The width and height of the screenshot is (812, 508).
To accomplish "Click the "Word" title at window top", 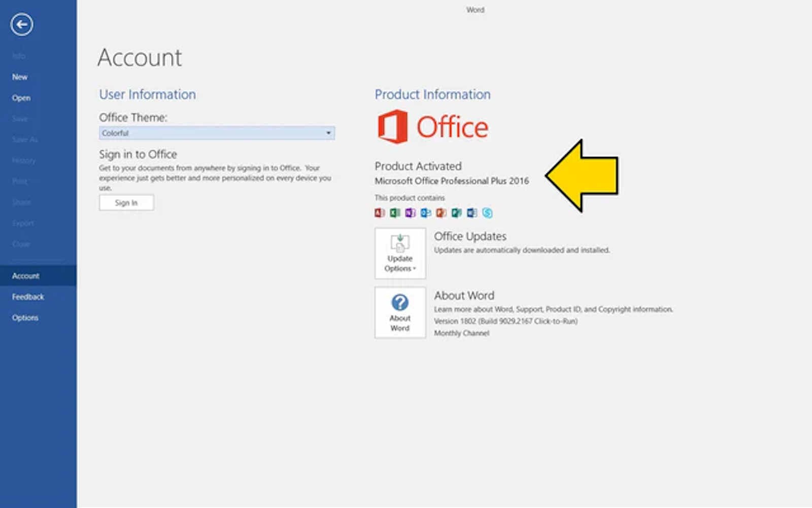I will click(476, 10).
